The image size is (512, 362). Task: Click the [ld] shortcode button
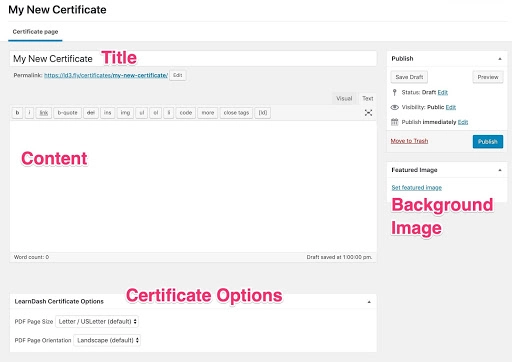(263, 113)
